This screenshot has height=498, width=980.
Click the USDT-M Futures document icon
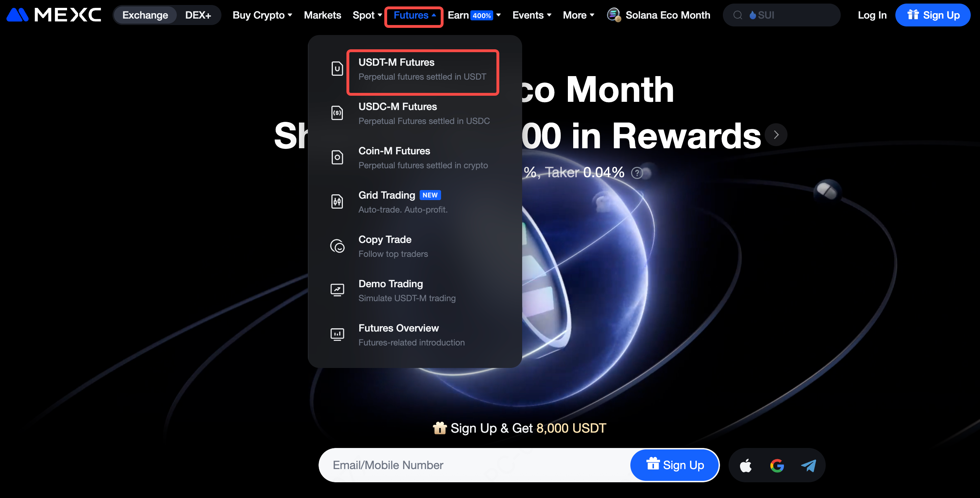click(x=337, y=69)
